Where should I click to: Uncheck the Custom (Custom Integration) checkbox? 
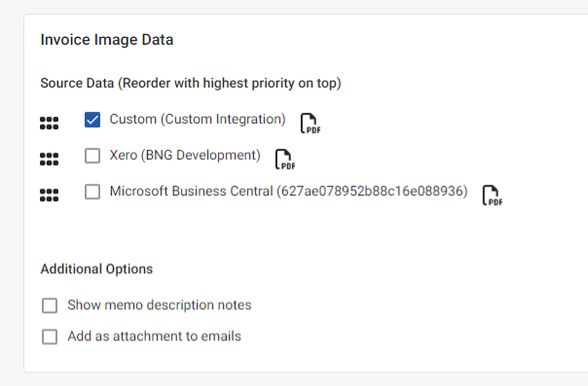tap(92, 120)
